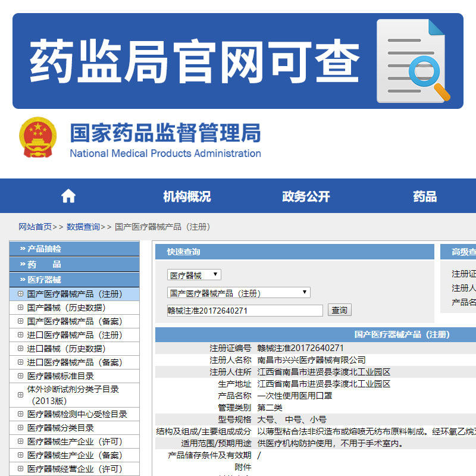Click the document search magnifier graphic

pos(413,61)
